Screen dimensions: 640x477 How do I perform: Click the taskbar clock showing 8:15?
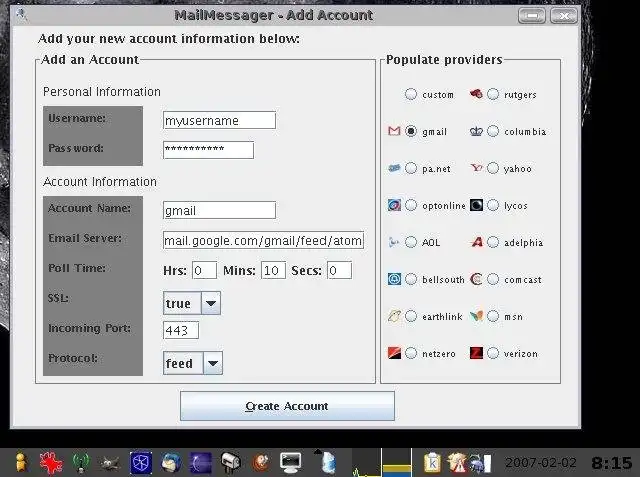[611, 463]
